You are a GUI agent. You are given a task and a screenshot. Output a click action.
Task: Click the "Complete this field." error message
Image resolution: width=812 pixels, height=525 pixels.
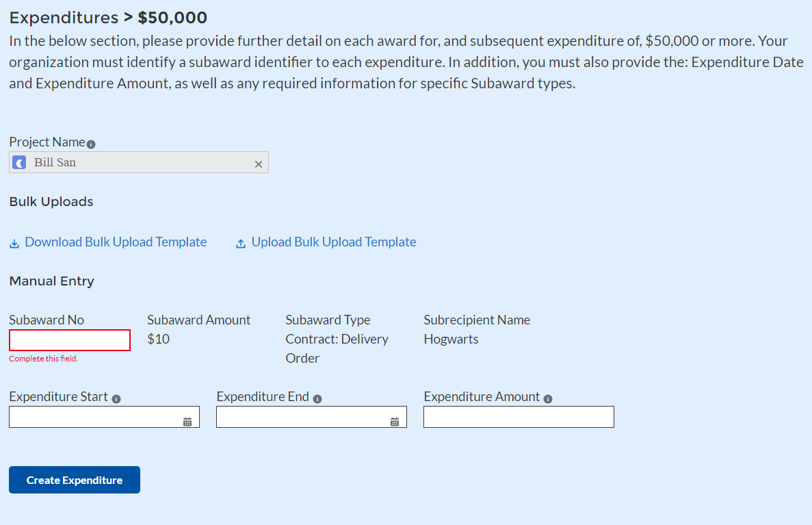click(x=44, y=359)
